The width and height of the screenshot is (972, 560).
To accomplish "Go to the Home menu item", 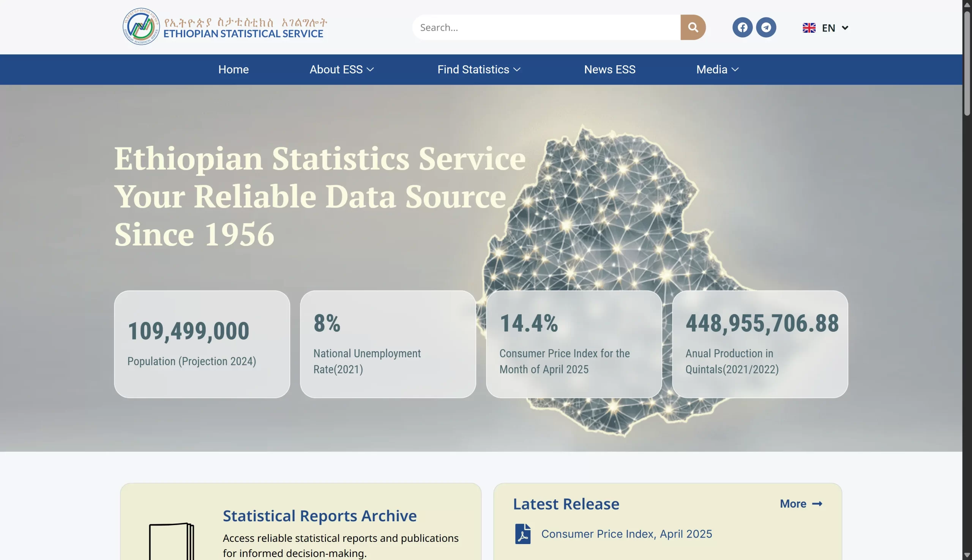I will point(234,69).
